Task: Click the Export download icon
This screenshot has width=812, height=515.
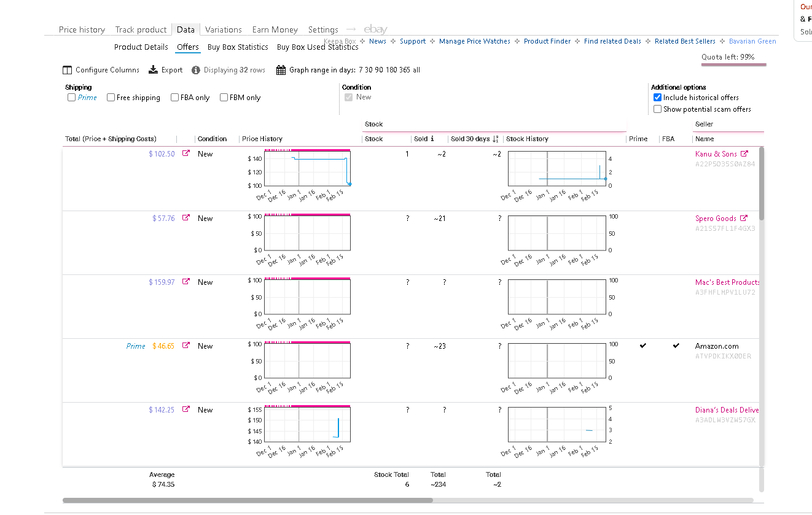Action: 154,70
